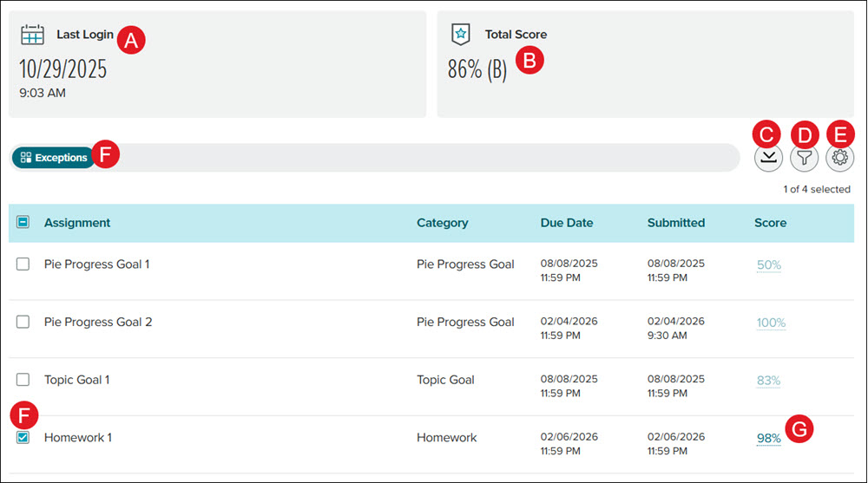The height and width of the screenshot is (483, 868).
Task: Click the Last Login calendar icon
Action: pos(33,35)
